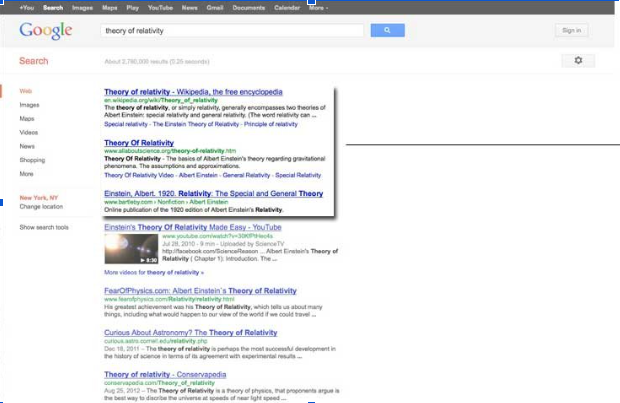
Task: Select Videos in the left sidebar
Action: point(28,132)
